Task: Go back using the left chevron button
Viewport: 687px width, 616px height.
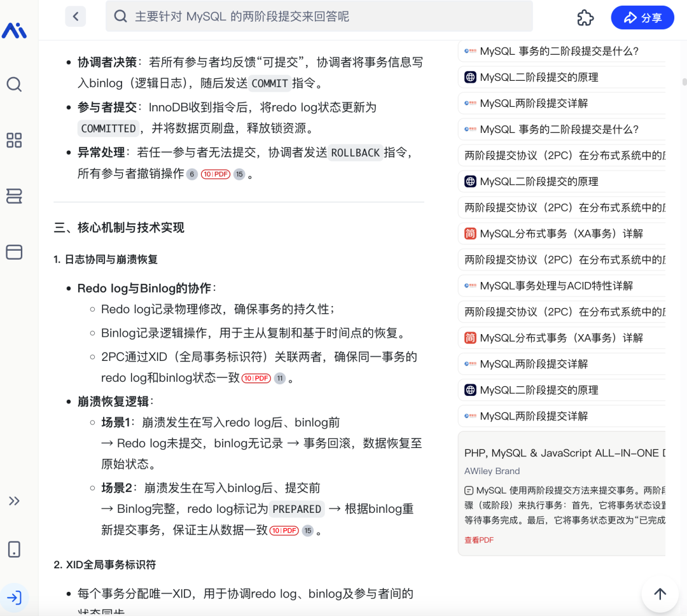Action: tap(75, 17)
